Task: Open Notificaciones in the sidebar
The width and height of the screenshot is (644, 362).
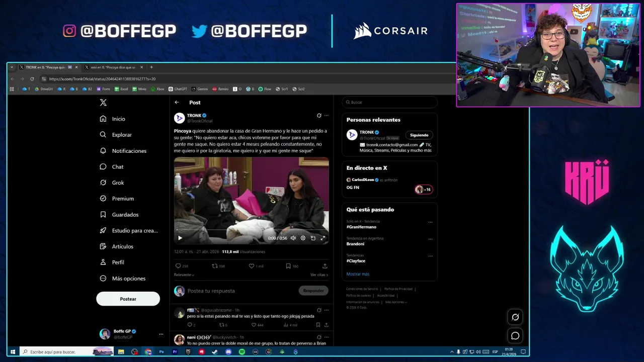Action: tap(123, 151)
